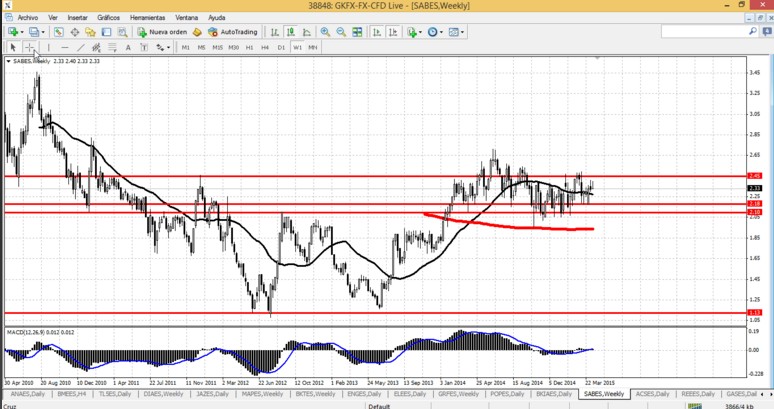Switch timeframe to M1
Viewport: 774px width, 409px height.
pyautogui.click(x=186, y=47)
